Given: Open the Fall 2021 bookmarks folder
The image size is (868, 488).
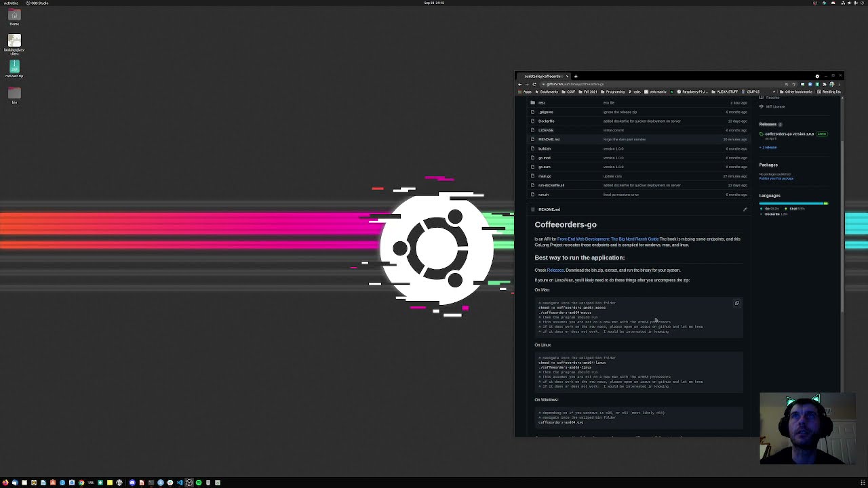Looking at the screenshot, I should [589, 91].
